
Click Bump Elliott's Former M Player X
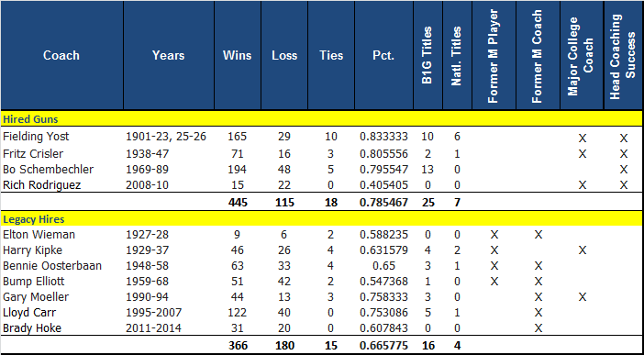pos(494,282)
